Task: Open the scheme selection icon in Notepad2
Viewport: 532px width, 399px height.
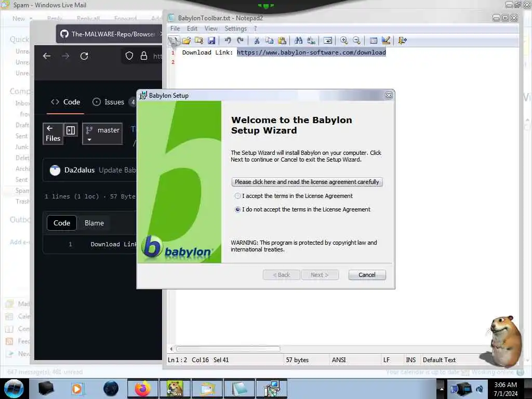Action: (373, 41)
